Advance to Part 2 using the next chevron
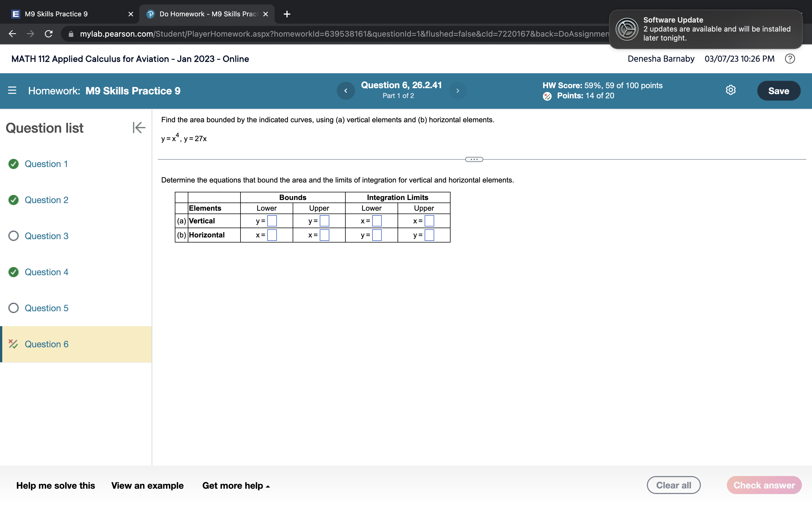The height and width of the screenshot is (507, 812). pyautogui.click(x=458, y=90)
